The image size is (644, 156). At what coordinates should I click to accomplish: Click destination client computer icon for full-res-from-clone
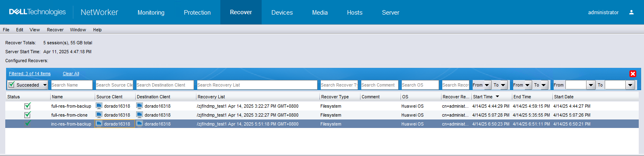[139, 115]
